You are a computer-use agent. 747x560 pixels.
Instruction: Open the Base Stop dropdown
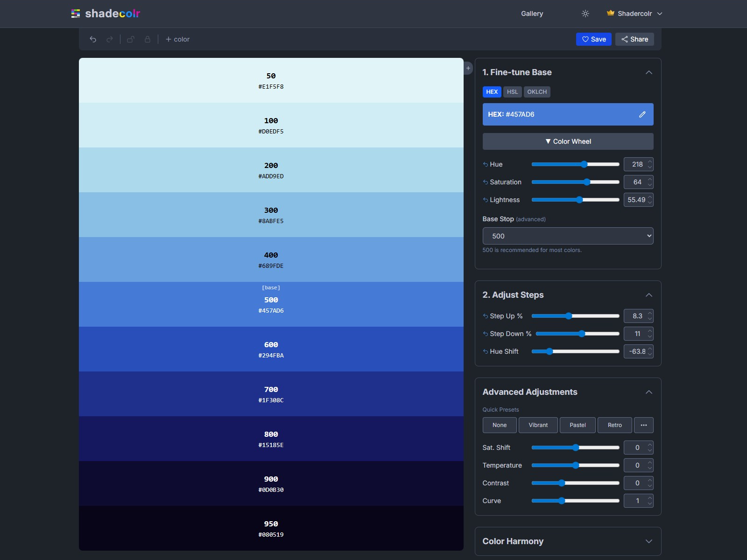click(x=568, y=236)
